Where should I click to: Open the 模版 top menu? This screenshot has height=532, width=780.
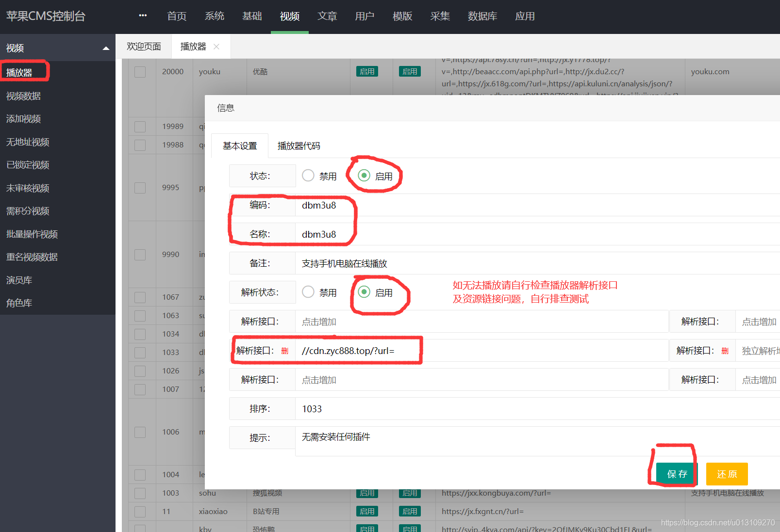click(402, 16)
